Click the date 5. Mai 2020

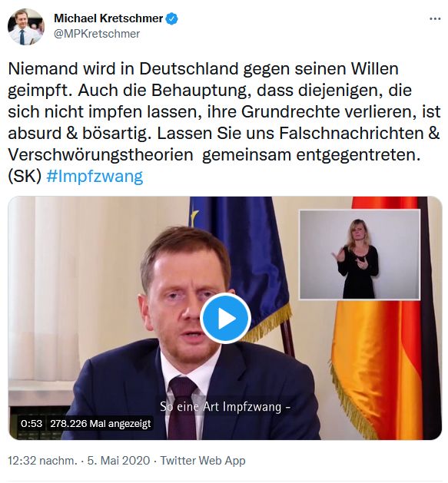coord(118,461)
